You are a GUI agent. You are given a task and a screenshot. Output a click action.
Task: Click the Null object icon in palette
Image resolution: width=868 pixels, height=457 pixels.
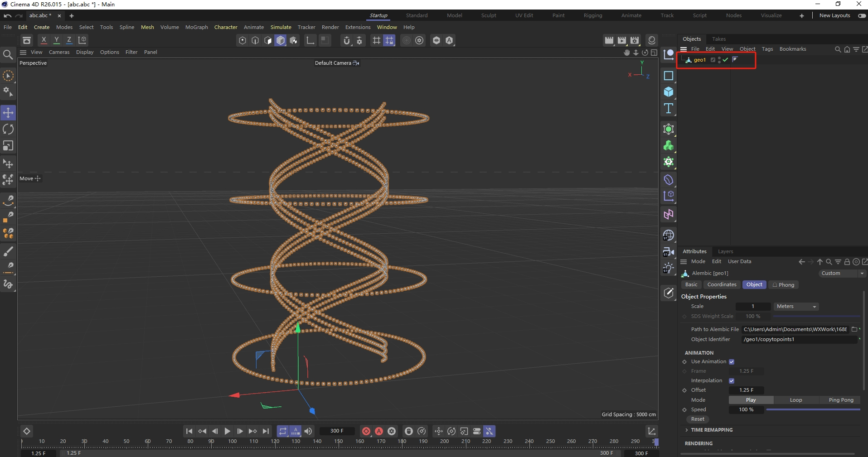(669, 54)
